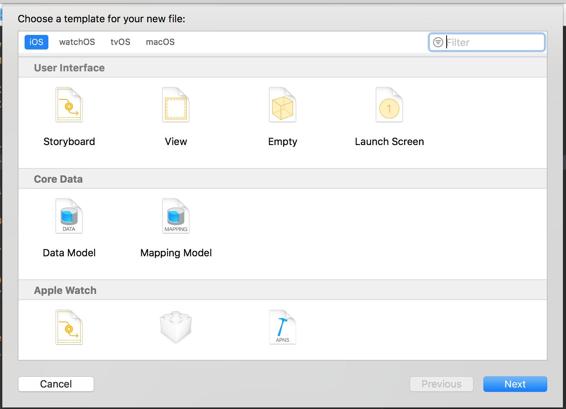
Task: Select the Launch Screen template icon
Action: [389, 105]
